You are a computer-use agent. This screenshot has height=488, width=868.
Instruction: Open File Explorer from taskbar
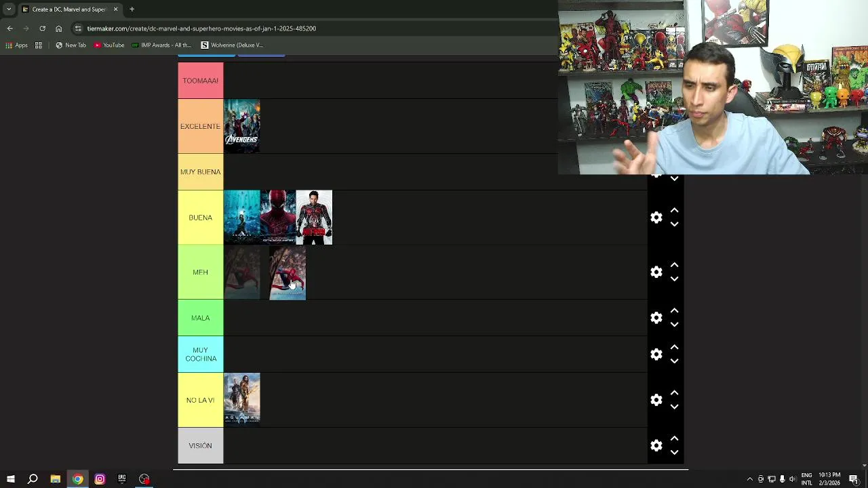[56, 479]
